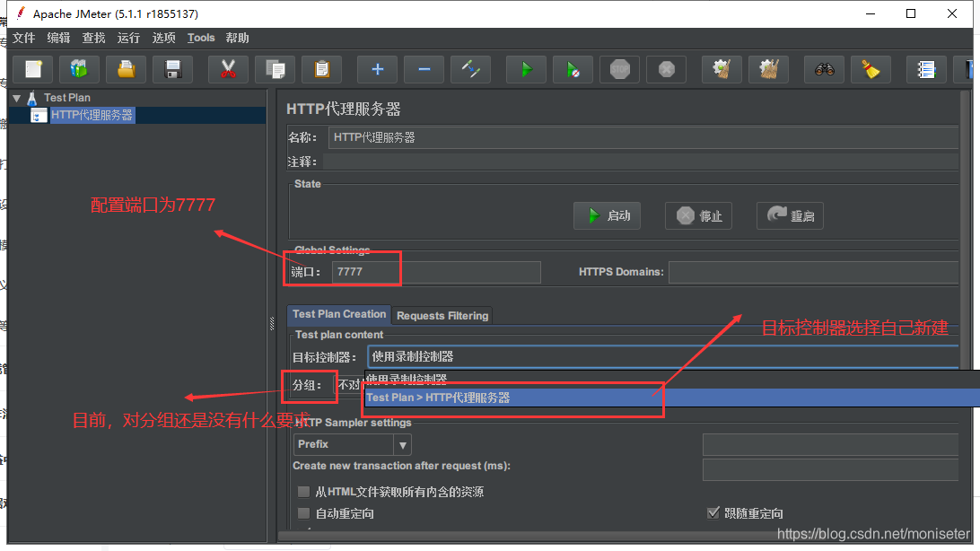
Task: Click Start no pauses icon
Action: pos(573,69)
